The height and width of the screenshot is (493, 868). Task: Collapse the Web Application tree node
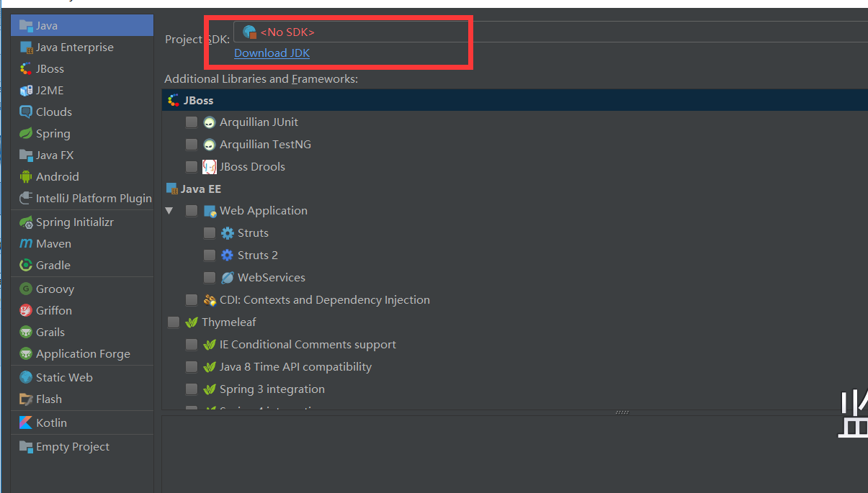(169, 211)
